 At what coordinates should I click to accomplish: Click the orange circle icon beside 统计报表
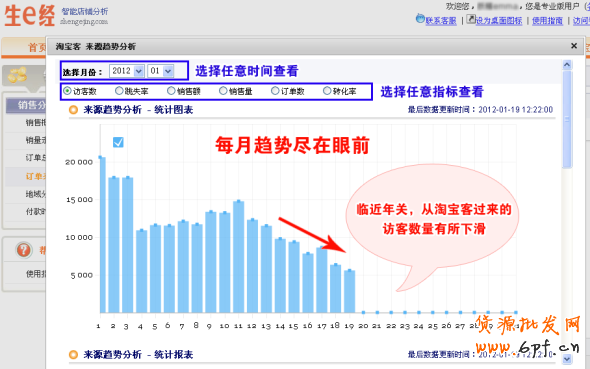73,355
